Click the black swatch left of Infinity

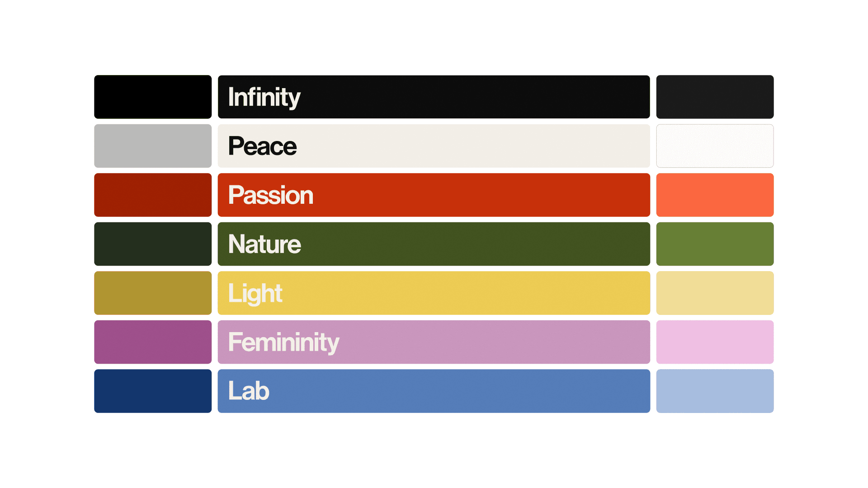(x=153, y=97)
